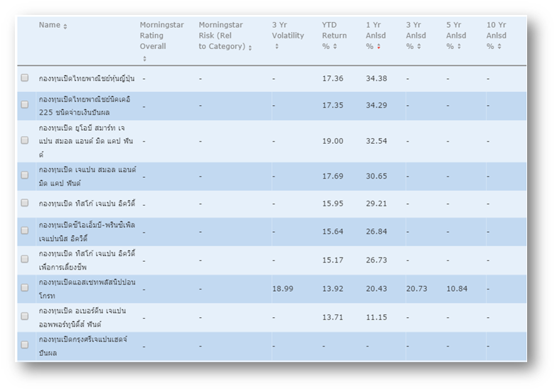Screen dimensions: 557x392
Task: Enable checkbox for กองทุนเปิดกรุงศรีเจแปนเฮดจ์ปันผล
Action: point(25,345)
